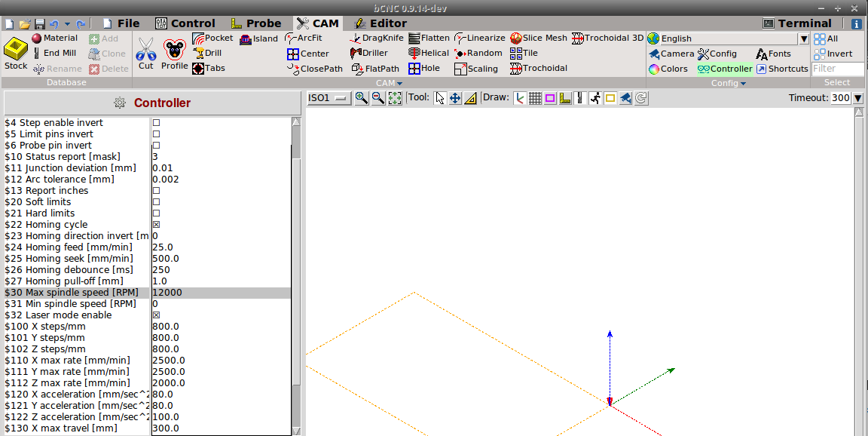Open the Terminal page
868x436 pixels.
point(797,23)
